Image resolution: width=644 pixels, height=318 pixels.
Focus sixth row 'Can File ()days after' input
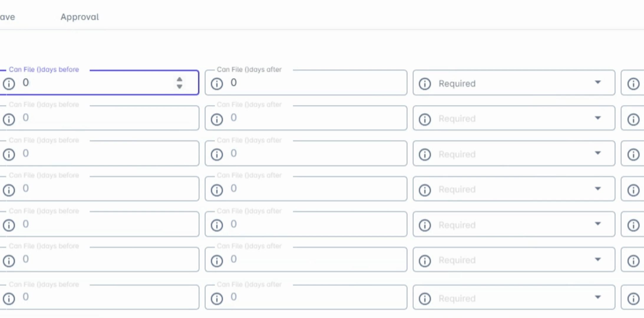click(x=312, y=259)
